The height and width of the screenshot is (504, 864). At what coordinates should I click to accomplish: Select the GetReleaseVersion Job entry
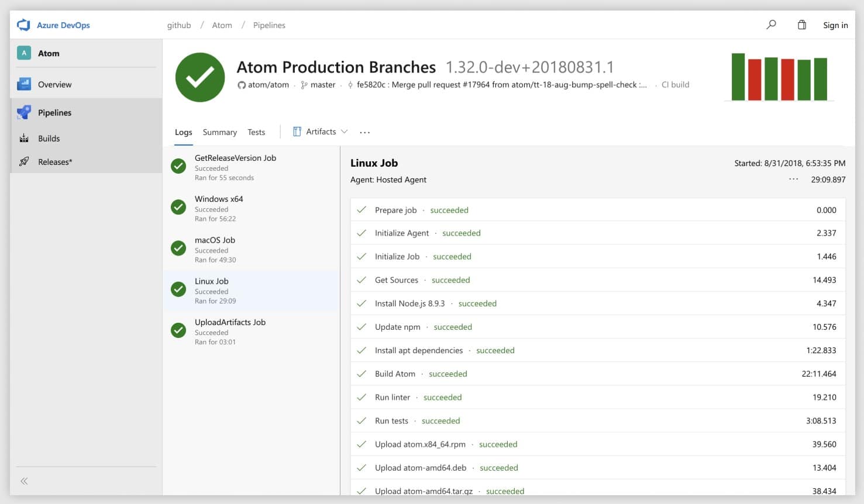(252, 167)
